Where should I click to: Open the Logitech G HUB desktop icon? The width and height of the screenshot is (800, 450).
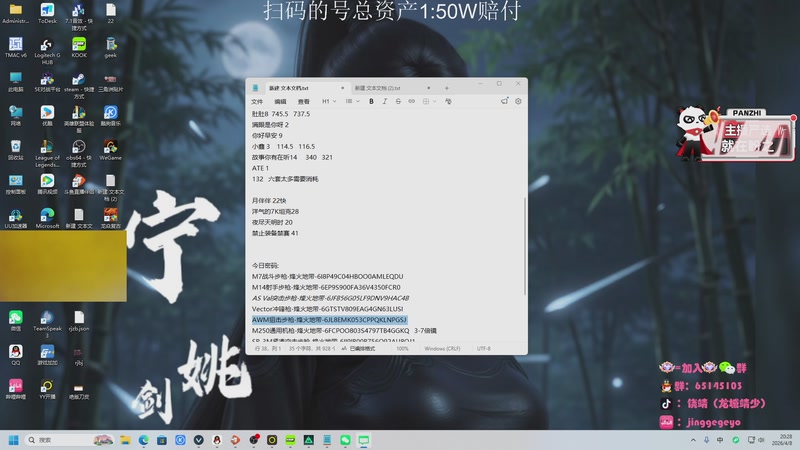pyautogui.click(x=47, y=51)
